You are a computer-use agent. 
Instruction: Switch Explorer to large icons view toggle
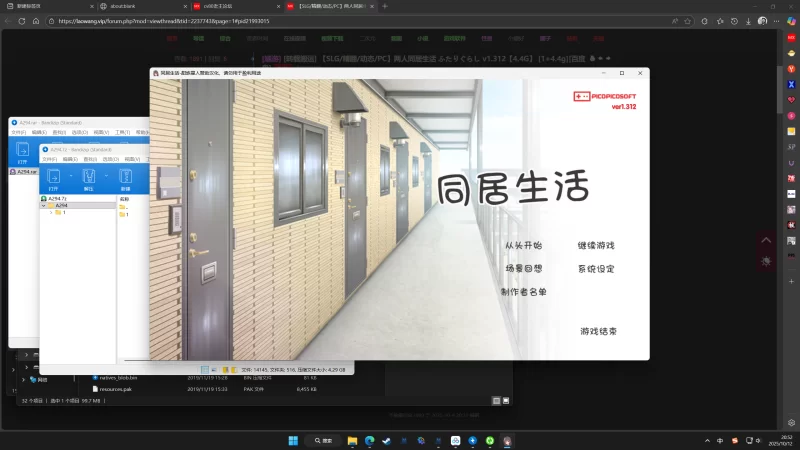click(x=506, y=401)
